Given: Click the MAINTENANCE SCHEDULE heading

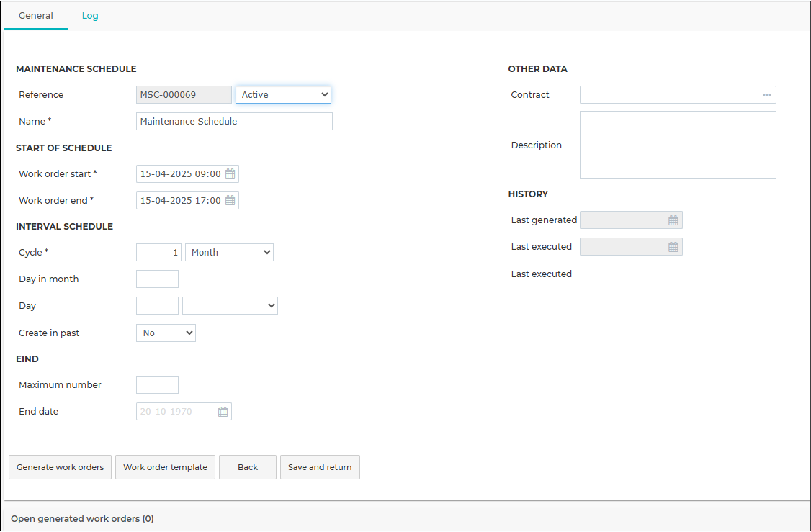Looking at the screenshot, I should click(76, 69).
